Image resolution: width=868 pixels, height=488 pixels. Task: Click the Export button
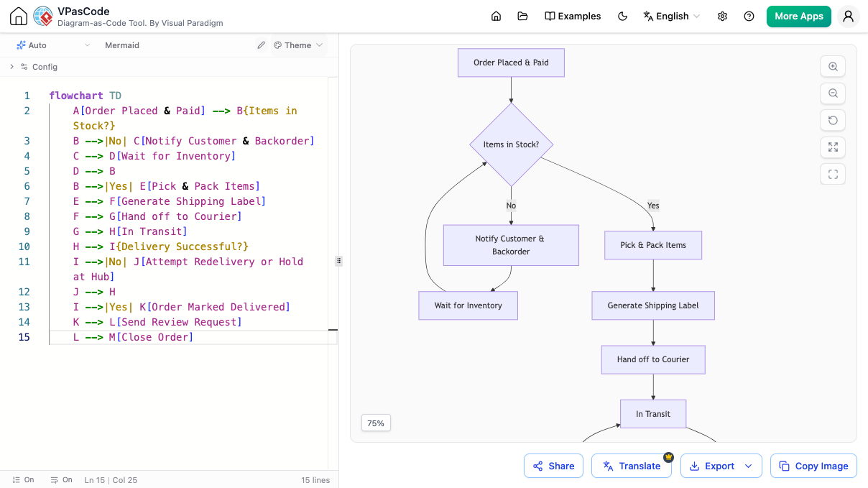tap(721, 466)
